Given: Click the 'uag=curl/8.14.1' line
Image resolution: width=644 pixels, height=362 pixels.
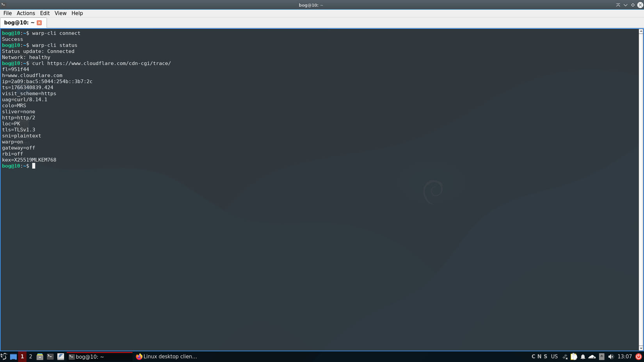Looking at the screenshot, I should pos(25,99).
